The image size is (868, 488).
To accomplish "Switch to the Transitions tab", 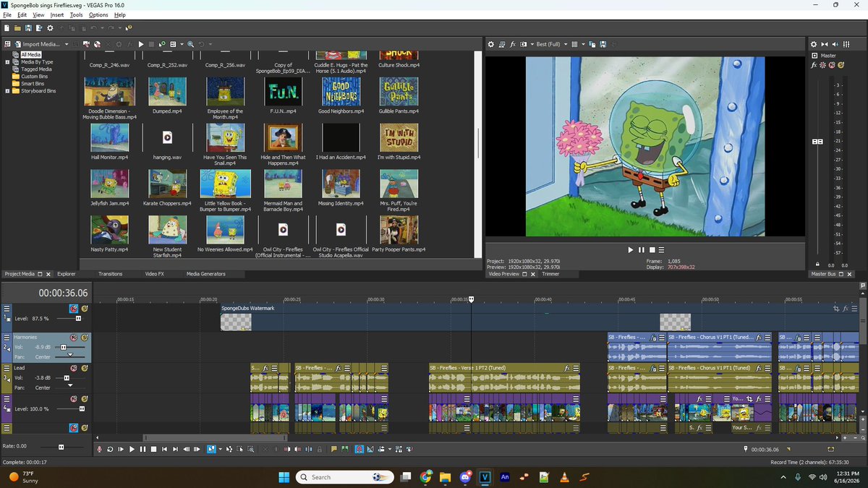I will [111, 274].
